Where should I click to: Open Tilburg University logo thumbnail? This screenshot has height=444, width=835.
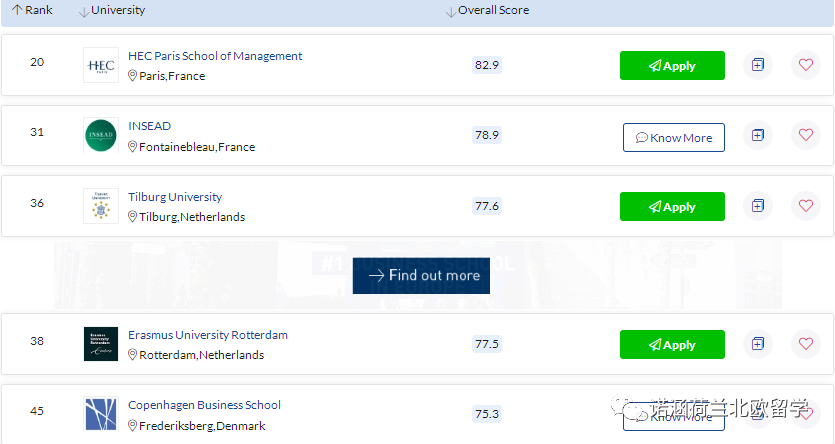[101, 206]
